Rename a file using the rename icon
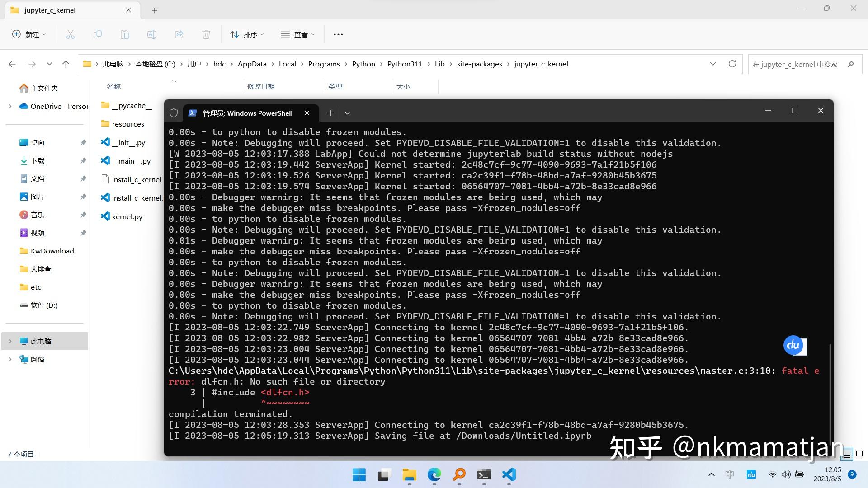The height and width of the screenshot is (488, 868). [x=151, y=34]
